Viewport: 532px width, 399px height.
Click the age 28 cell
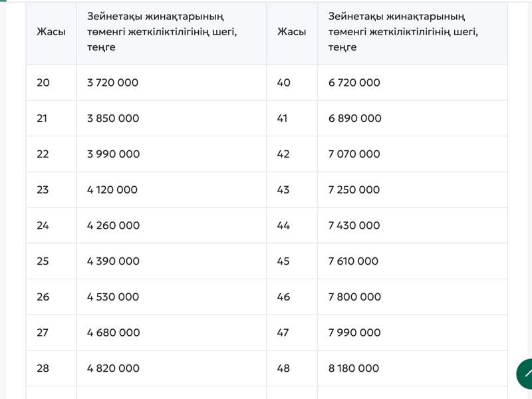coord(44,368)
